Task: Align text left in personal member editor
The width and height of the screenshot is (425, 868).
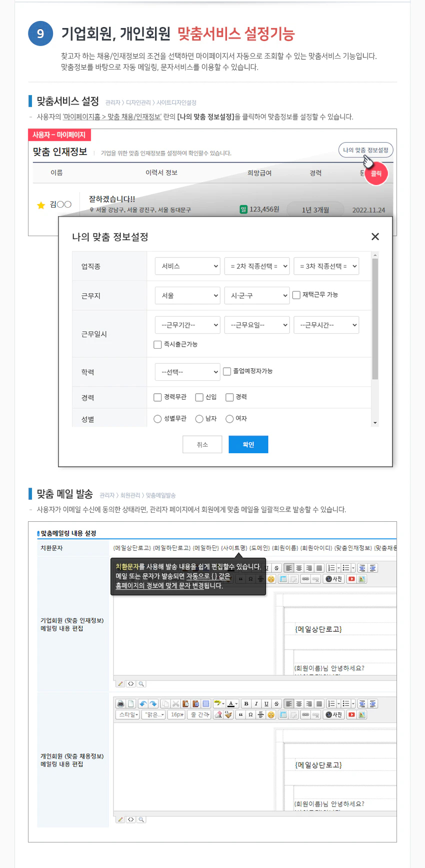Action: tap(288, 703)
